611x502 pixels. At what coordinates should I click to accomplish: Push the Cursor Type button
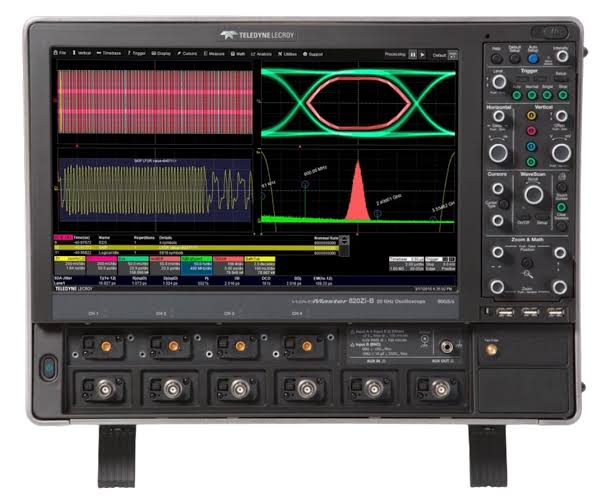click(x=504, y=204)
